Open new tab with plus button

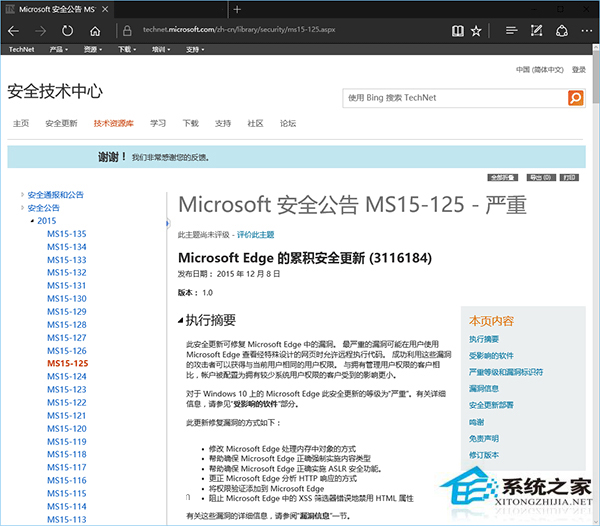pos(237,9)
